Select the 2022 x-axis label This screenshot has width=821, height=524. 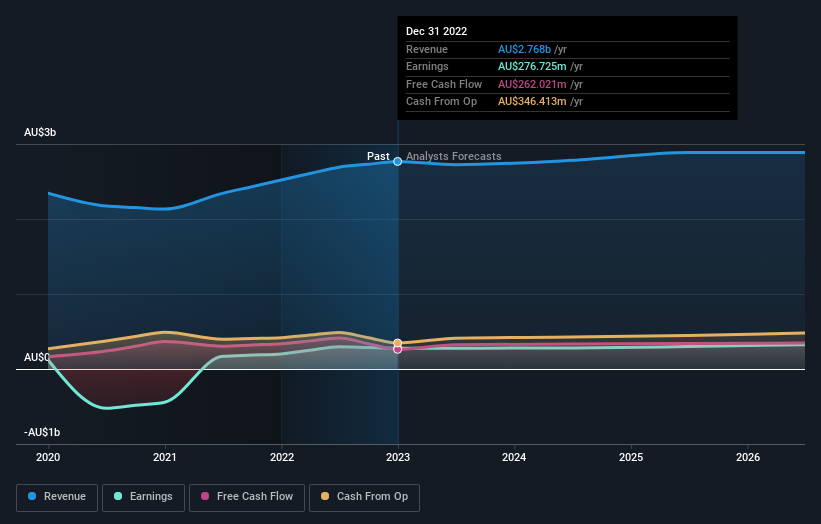tap(282, 457)
